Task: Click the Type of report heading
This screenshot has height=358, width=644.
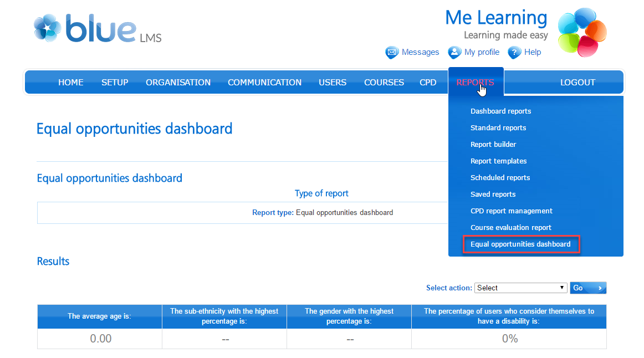Action: 321,193
